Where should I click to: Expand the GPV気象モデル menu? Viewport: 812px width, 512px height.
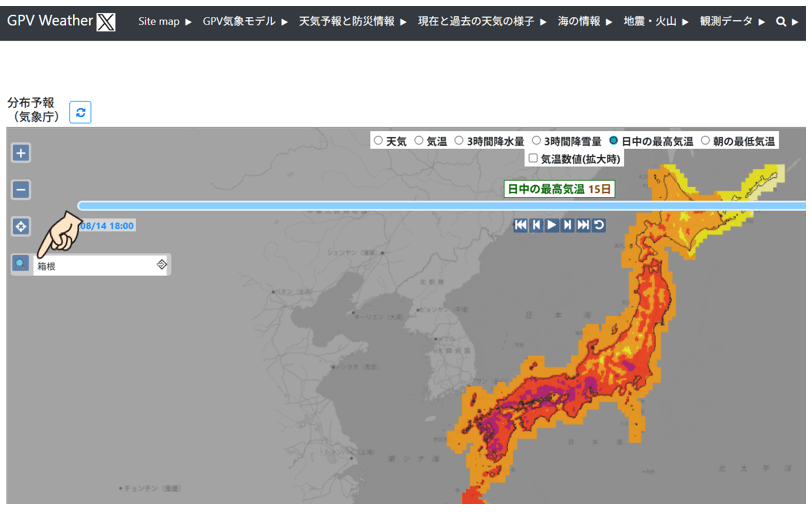click(x=245, y=21)
